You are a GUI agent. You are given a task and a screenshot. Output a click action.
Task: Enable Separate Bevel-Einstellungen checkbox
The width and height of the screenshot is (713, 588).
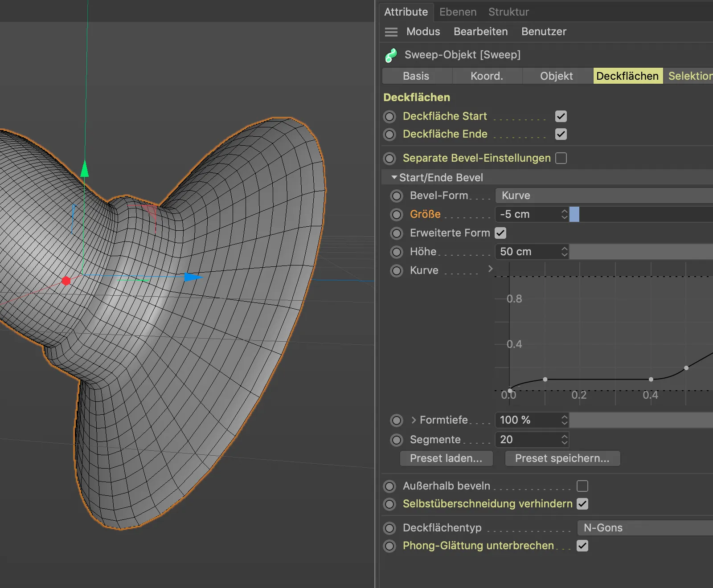[x=561, y=158]
